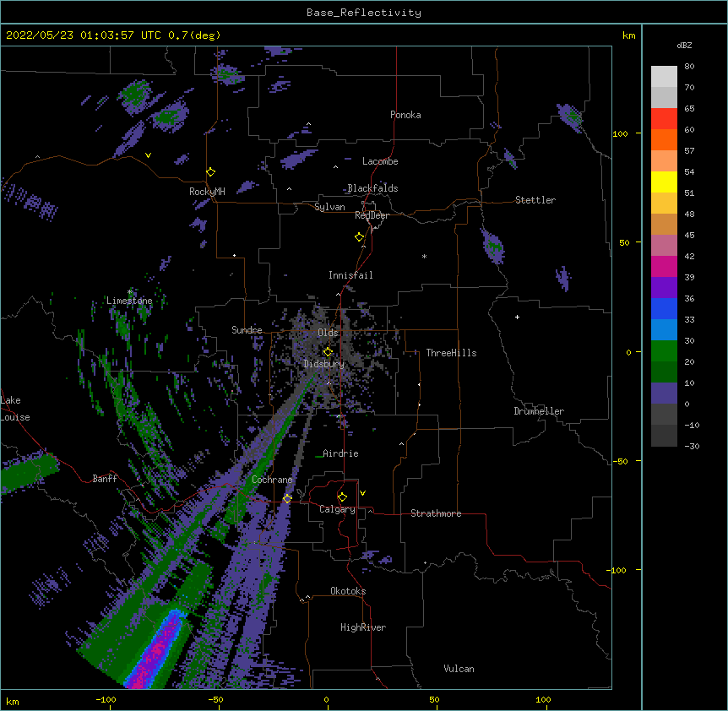Click the Vulcan label

[x=459, y=669]
